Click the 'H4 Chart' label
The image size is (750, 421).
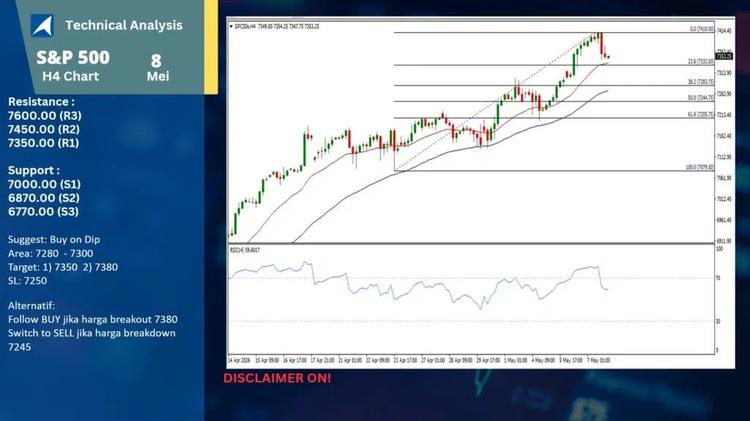tap(71, 76)
